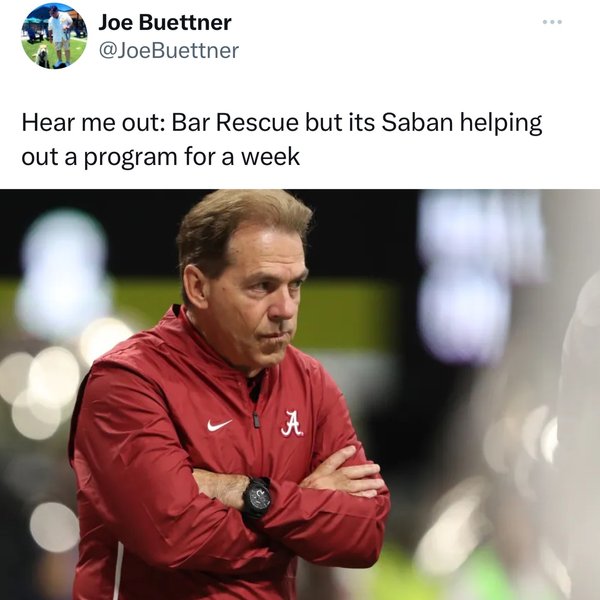Click the word "Saban" in the tweet
Image resolution: width=600 pixels, height=600 pixels.
tap(417, 122)
